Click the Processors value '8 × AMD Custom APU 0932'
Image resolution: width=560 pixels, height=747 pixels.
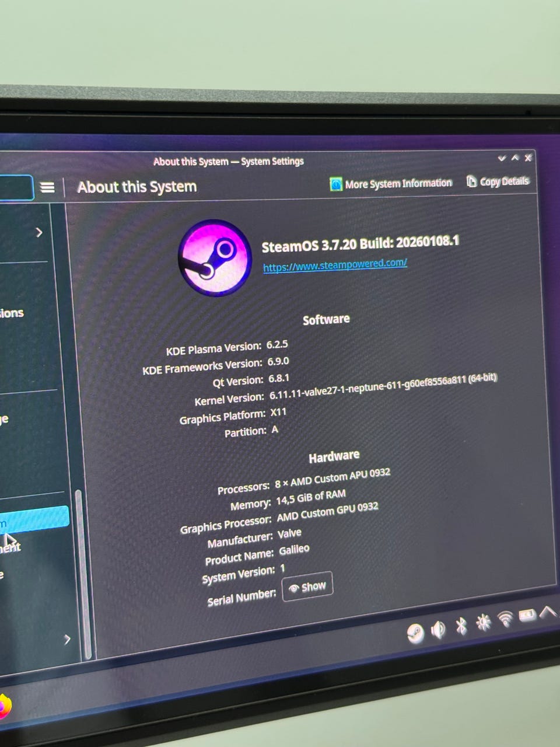pos(332,478)
